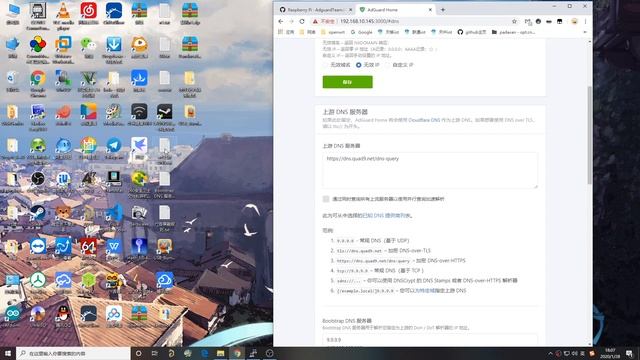Close the AdGuard Home tab
This screenshot has width=640, height=360.
pos(430,9)
